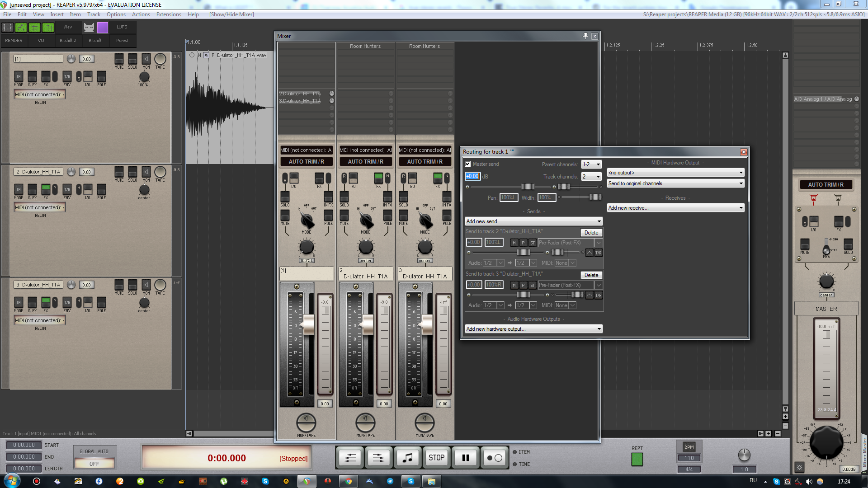Click envelope icon for send to track 3
Viewport: 868px width, 488px height.
[x=590, y=296]
